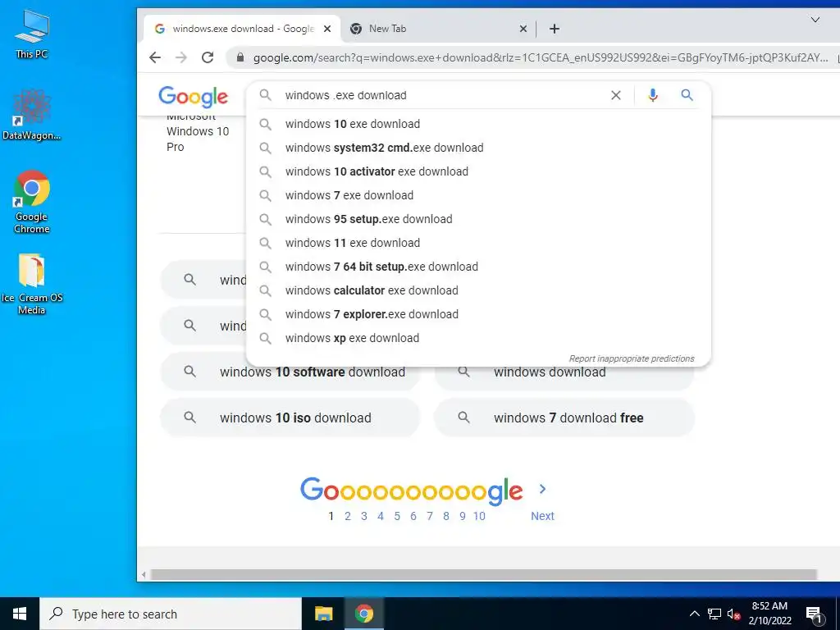Choose suggestion windows 10 exe download

(x=478, y=124)
